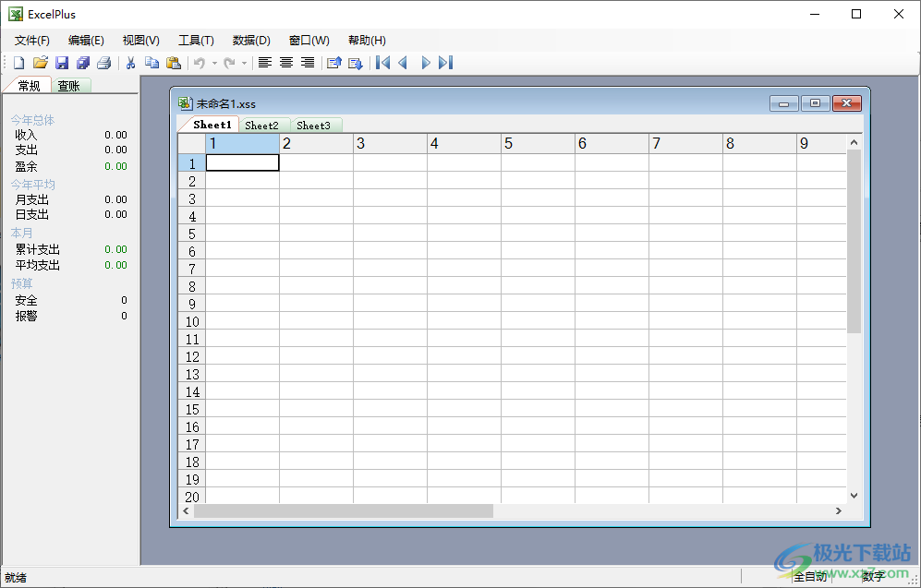Jump to the first record icon
921x588 pixels.
click(382, 62)
